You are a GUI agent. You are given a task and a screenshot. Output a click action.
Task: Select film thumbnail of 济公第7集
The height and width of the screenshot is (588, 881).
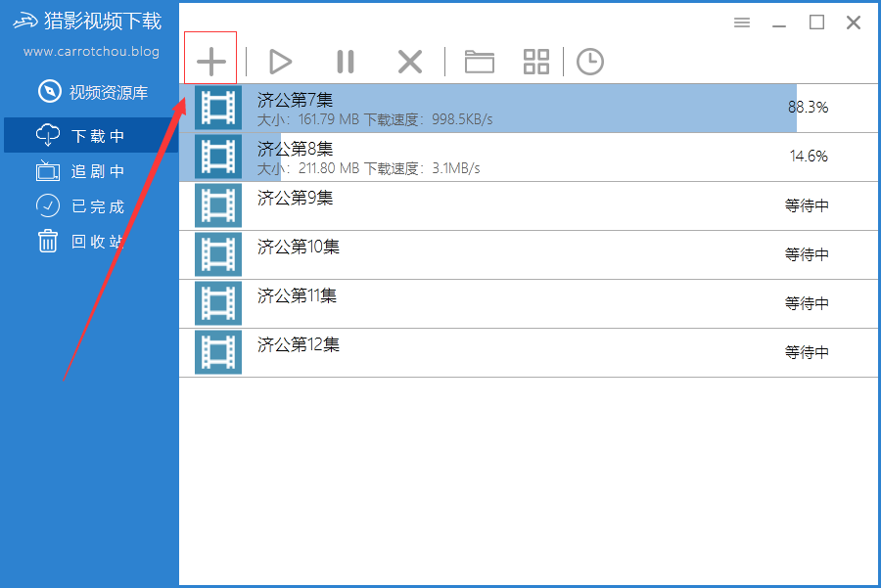click(218, 108)
